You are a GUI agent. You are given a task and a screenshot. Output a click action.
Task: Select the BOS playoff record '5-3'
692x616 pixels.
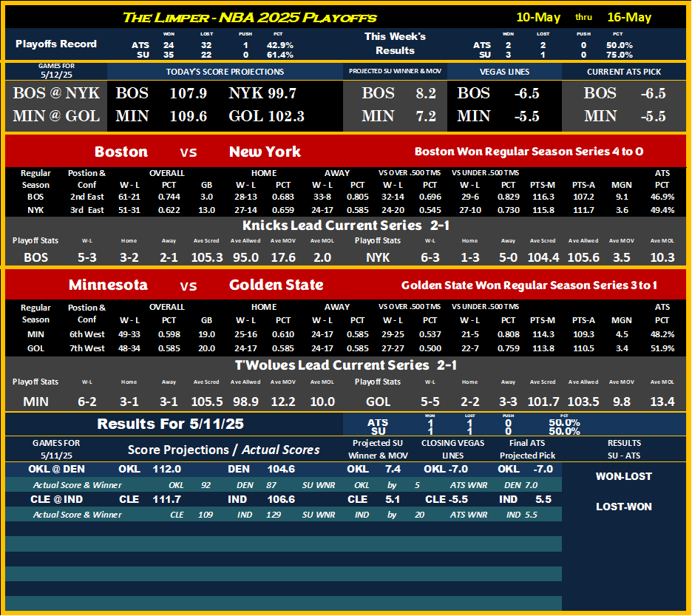[x=87, y=257]
